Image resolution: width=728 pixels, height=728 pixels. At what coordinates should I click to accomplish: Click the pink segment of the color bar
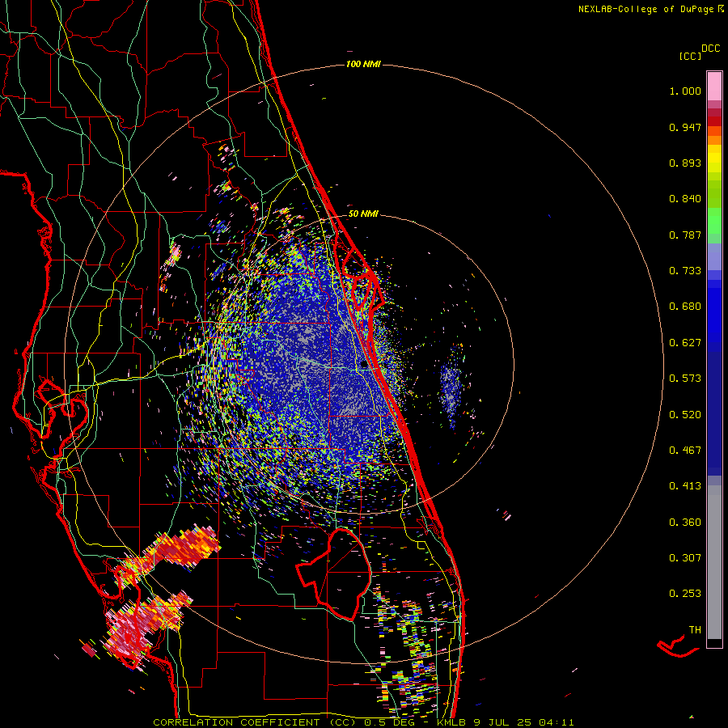tap(714, 87)
